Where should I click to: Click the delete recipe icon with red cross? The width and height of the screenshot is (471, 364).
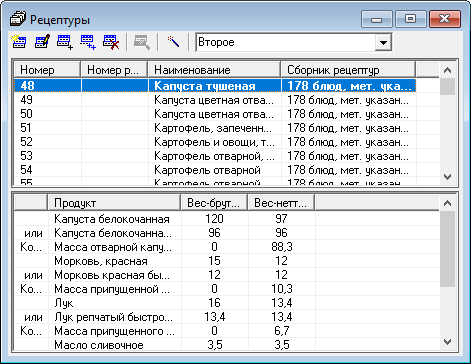coord(111,42)
